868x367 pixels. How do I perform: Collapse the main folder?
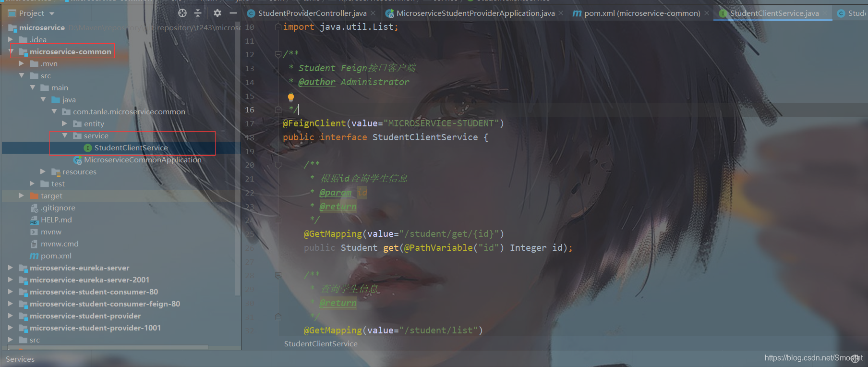coord(32,87)
